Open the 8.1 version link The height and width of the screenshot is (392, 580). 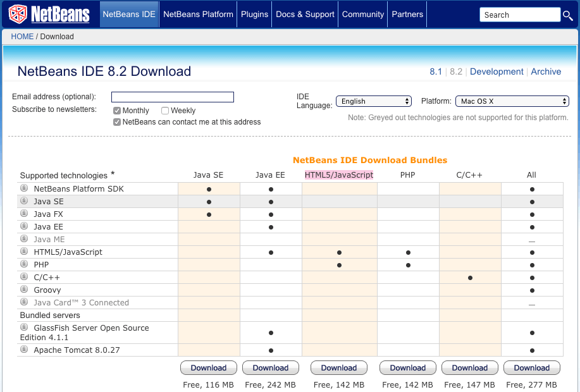pos(436,71)
